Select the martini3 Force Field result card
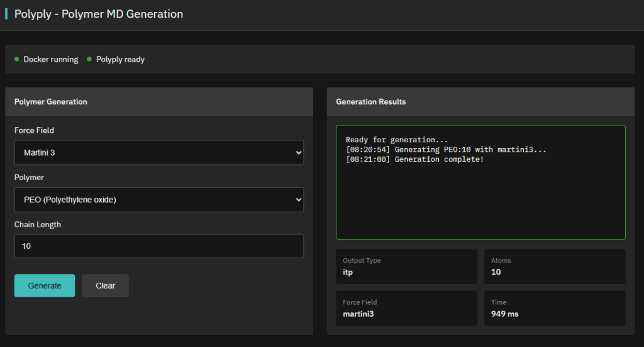Viewport: 644px width, 347px height. [x=406, y=308]
